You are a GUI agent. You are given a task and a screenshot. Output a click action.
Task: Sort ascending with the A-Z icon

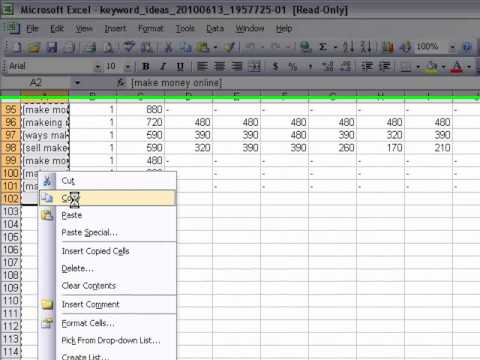coord(349,47)
